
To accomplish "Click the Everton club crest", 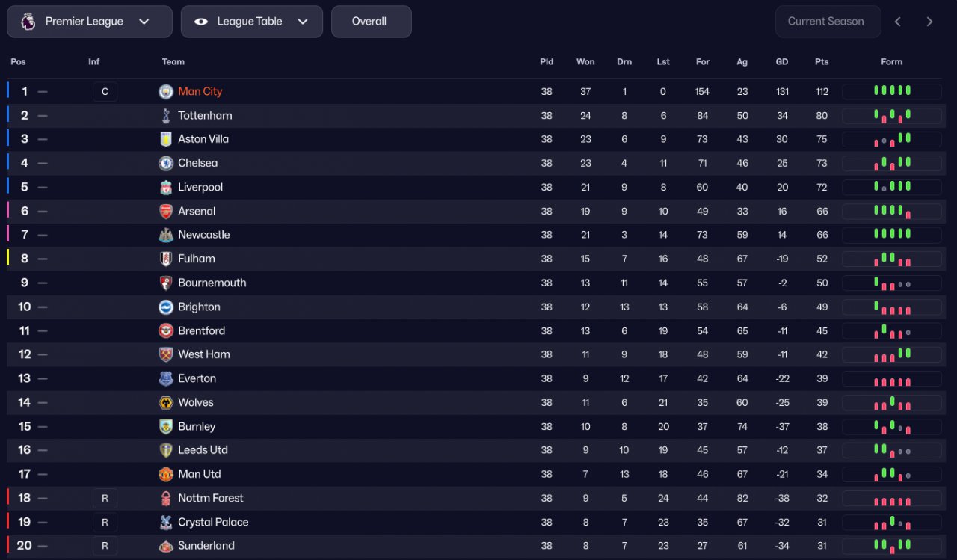I will 166,378.
